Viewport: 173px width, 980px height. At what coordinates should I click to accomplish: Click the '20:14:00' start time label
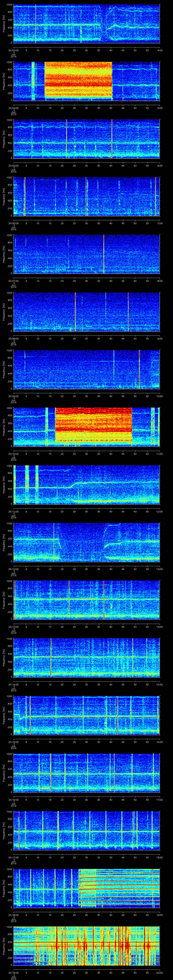click(x=13, y=684)
